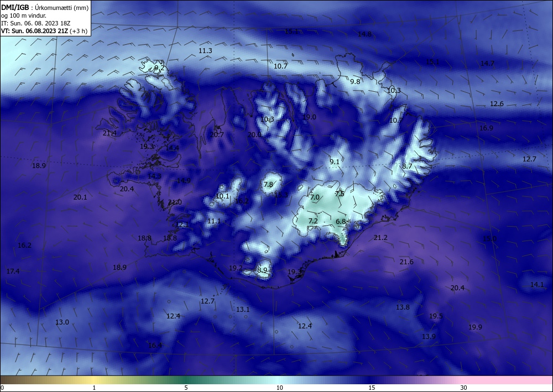This screenshot has width=553, height=392.
Task: Pick the 14.3 value on the map
Action: coord(154,176)
